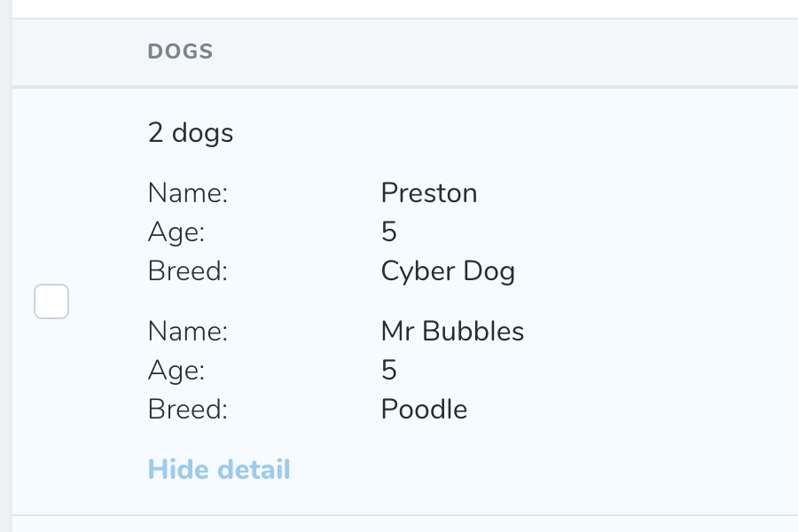The height and width of the screenshot is (532, 798).
Task: Click the Cyber Dog breed value
Action: point(448,270)
